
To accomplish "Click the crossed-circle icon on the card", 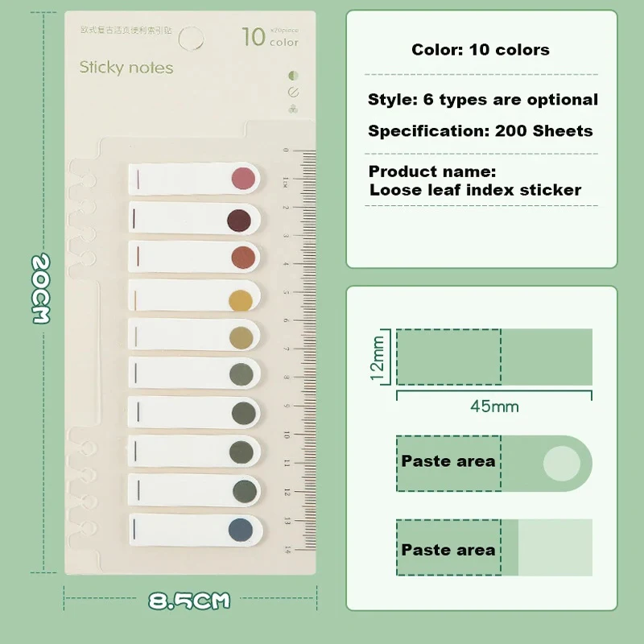I will (293, 92).
